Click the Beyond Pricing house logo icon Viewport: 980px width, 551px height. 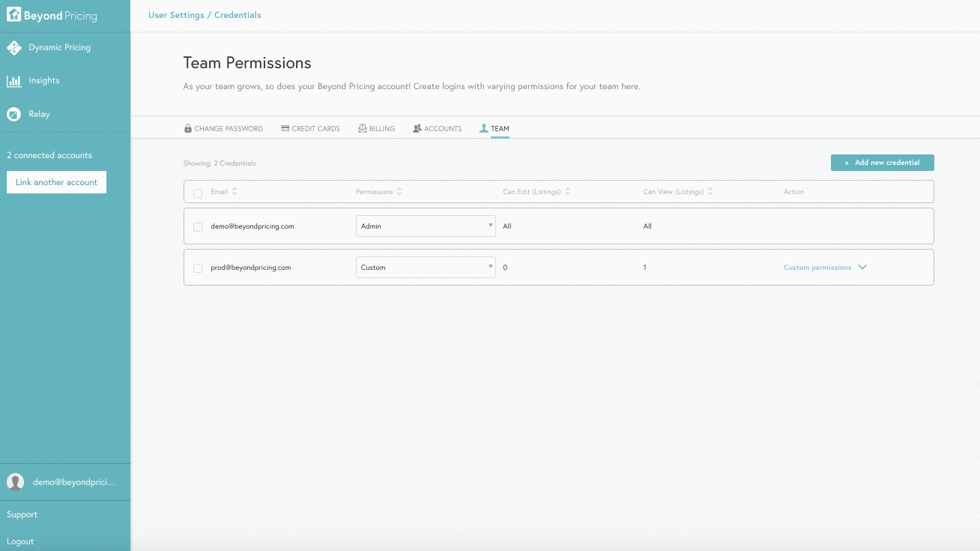pos(13,14)
